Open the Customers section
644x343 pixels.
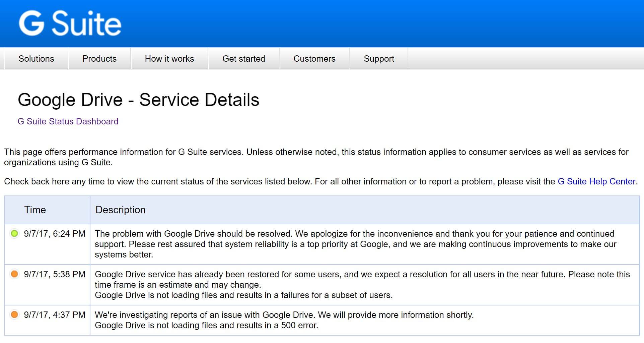coord(314,59)
